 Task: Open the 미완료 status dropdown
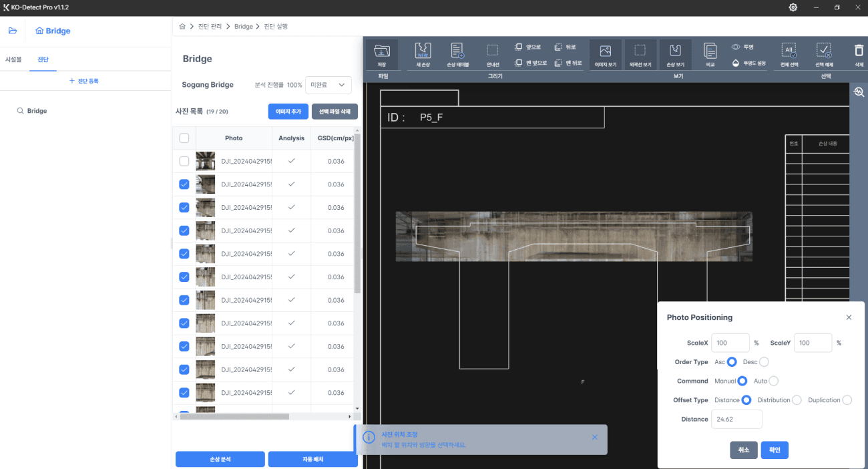(328, 85)
